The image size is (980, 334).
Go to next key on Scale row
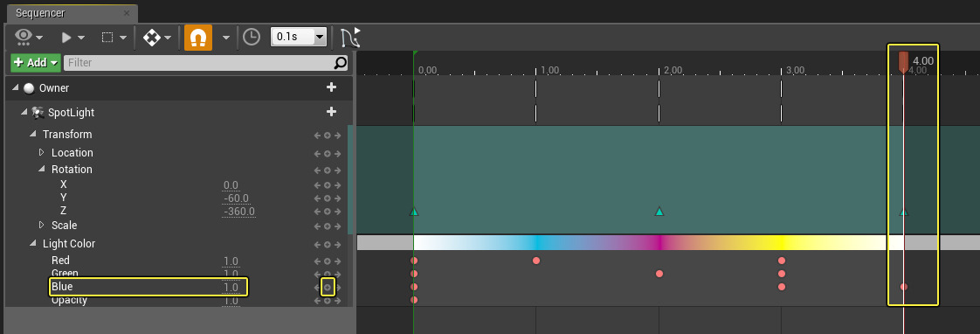(x=337, y=226)
